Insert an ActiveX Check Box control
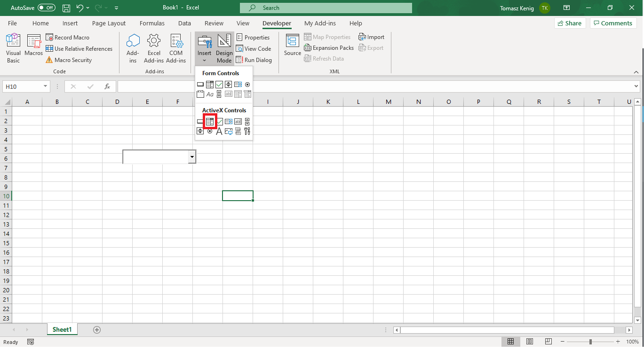The width and height of the screenshot is (644, 351). click(x=219, y=122)
